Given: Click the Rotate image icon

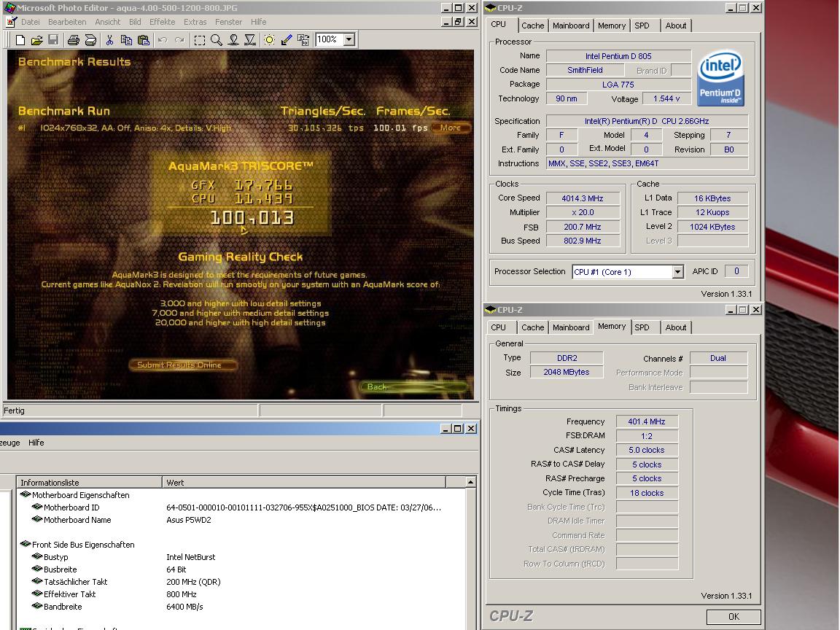Looking at the screenshot, I should coord(303,39).
